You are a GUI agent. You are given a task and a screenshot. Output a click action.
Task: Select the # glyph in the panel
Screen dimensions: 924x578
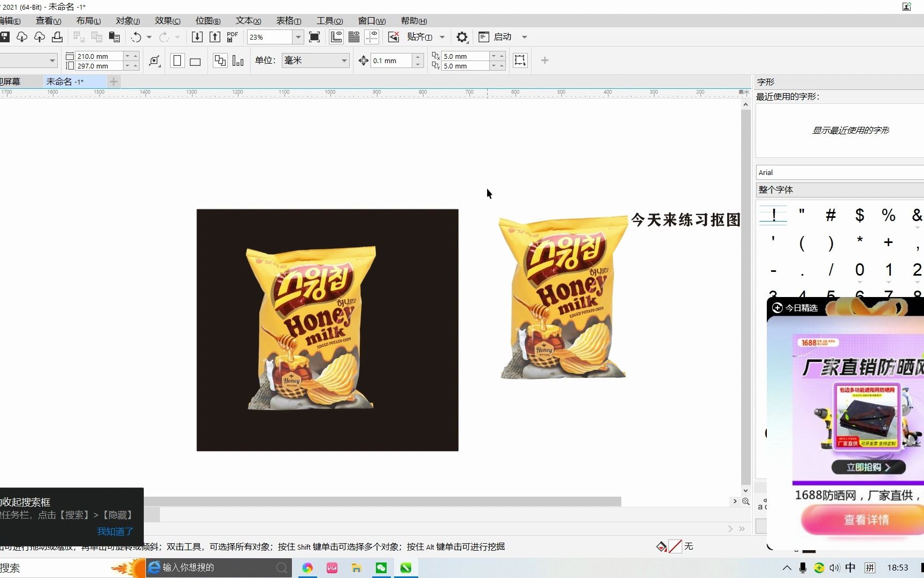[x=830, y=215]
